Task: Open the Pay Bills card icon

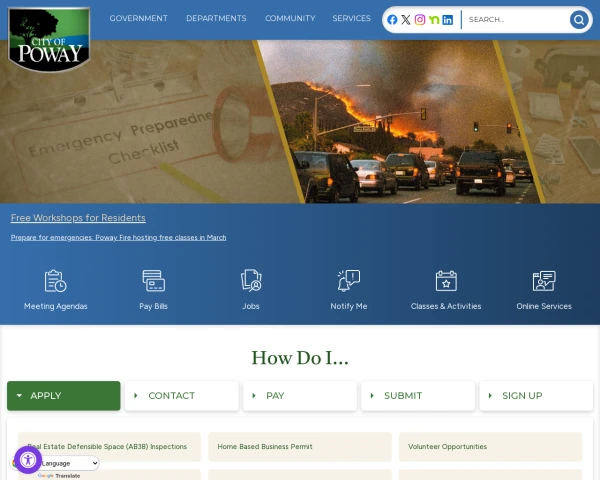Action: (x=153, y=281)
